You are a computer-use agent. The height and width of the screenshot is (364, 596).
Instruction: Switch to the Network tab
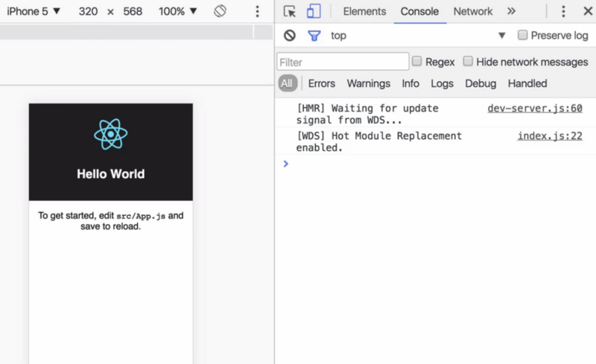(x=473, y=11)
